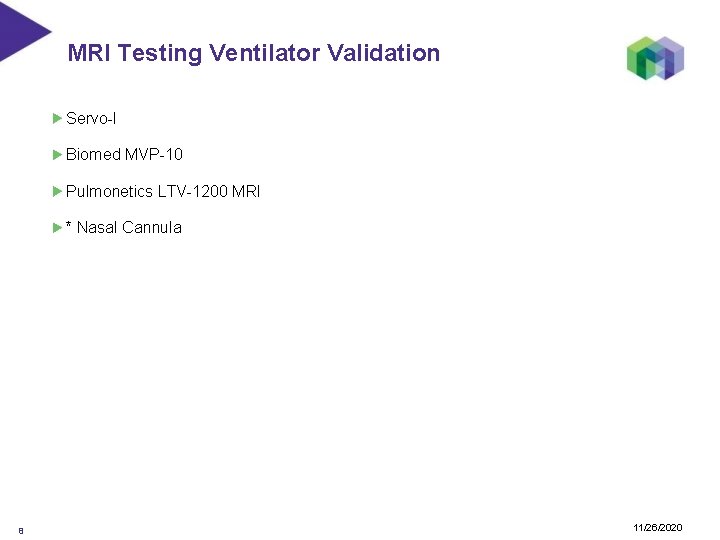Click the arrow bullet beside Servo-I
Viewport: 720px width, 540px height.
click(x=57, y=119)
